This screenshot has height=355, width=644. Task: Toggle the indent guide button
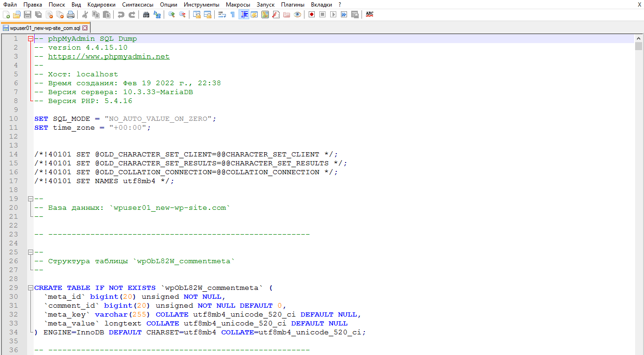pyautogui.click(x=244, y=15)
